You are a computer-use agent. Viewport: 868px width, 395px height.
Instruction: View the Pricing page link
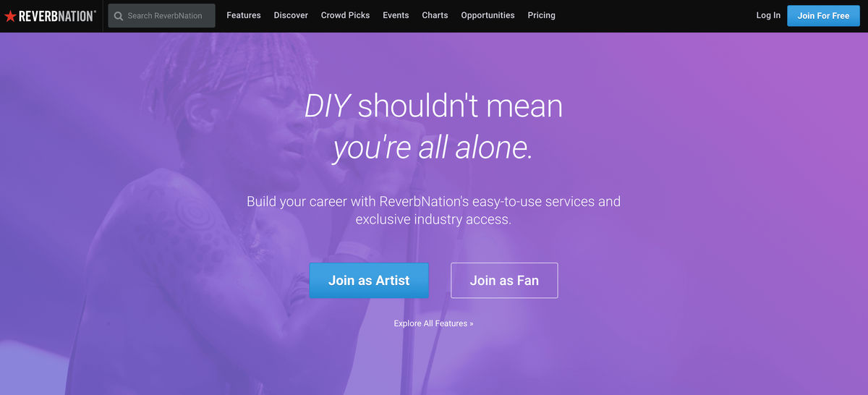[x=542, y=15]
